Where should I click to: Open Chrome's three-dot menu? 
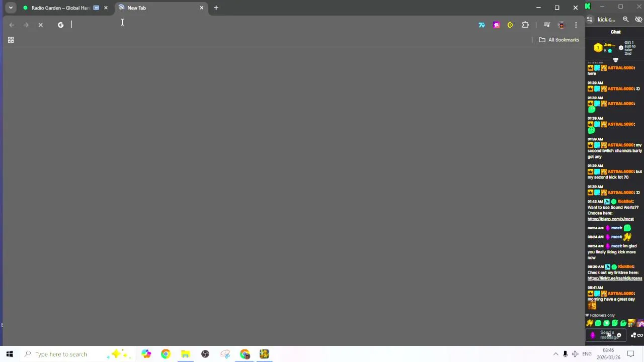(x=576, y=25)
